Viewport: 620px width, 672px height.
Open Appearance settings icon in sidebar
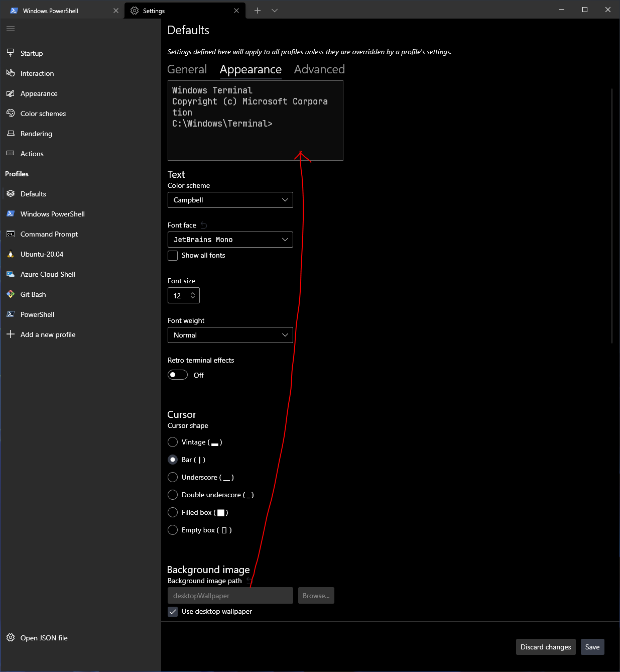(11, 93)
